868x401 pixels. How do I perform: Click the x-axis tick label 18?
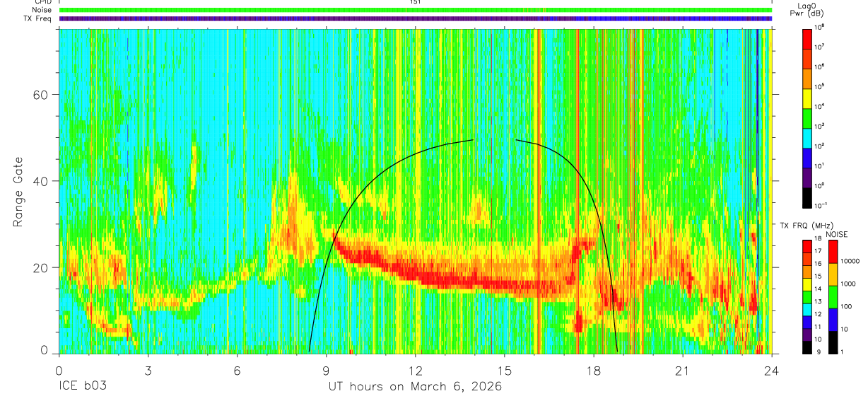click(x=594, y=371)
